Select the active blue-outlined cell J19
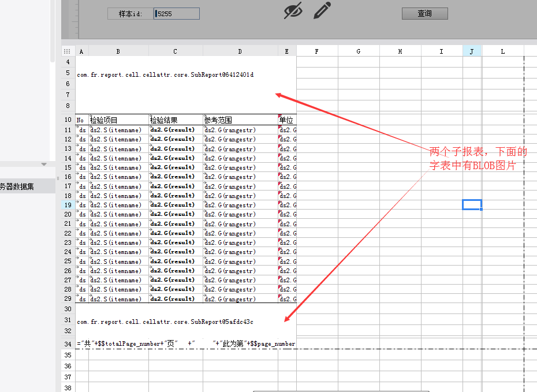Screen dimensions: 537x392 coord(472,205)
